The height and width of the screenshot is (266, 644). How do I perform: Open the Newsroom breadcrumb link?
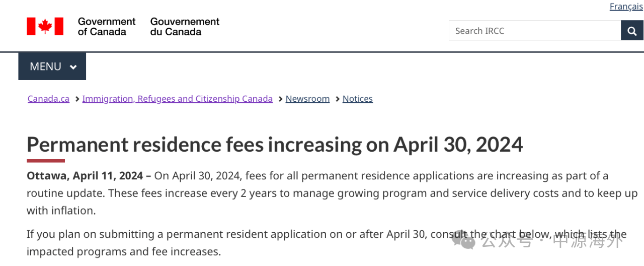coord(307,99)
